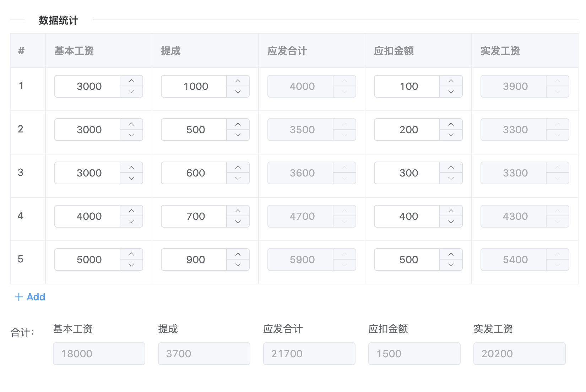Click the 应扣金额 total field showing 1500

(x=414, y=354)
